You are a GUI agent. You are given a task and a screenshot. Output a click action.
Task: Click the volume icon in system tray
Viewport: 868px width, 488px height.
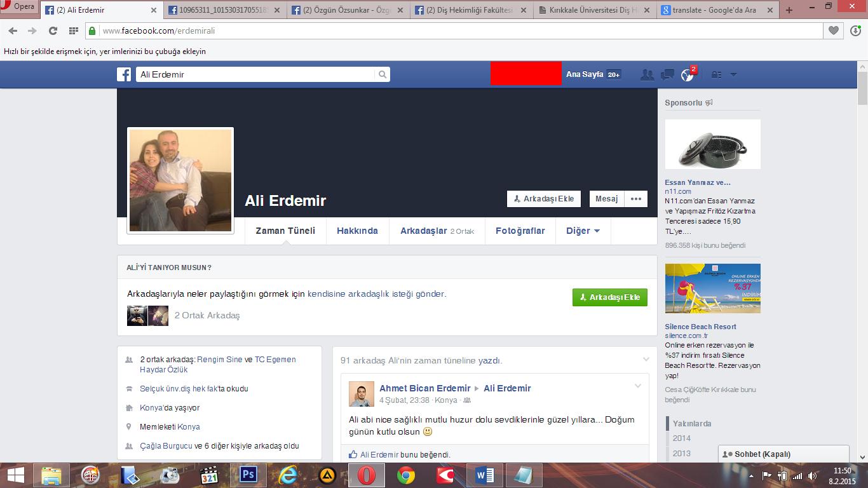813,475
